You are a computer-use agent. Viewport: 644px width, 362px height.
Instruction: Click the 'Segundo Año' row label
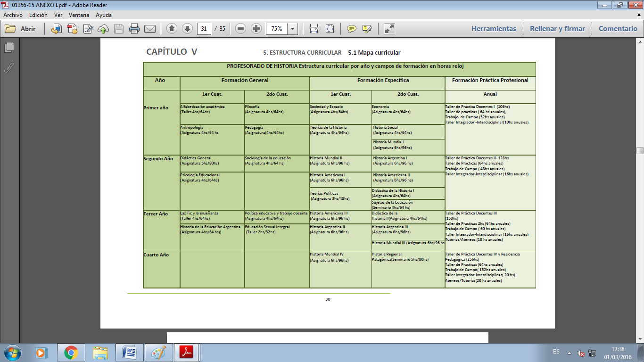tap(158, 159)
